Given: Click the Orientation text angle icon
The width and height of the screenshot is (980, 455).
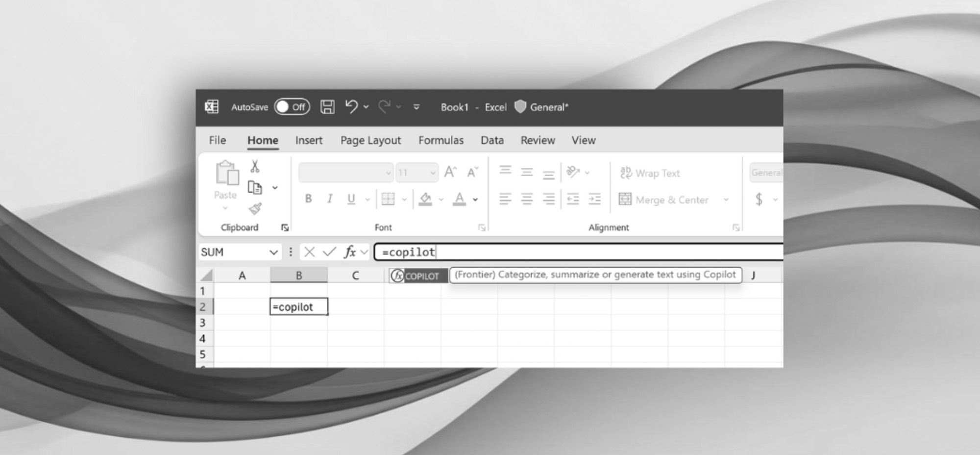Looking at the screenshot, I should click(573, 172).
